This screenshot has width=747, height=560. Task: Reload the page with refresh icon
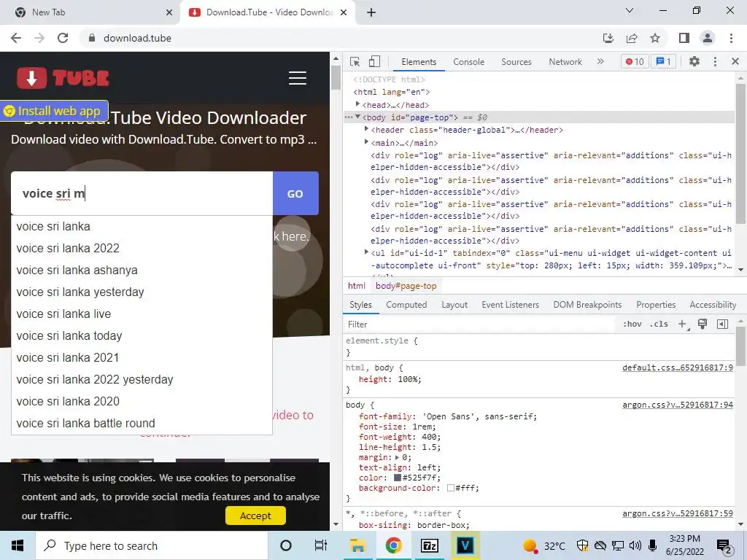[63, 38]
